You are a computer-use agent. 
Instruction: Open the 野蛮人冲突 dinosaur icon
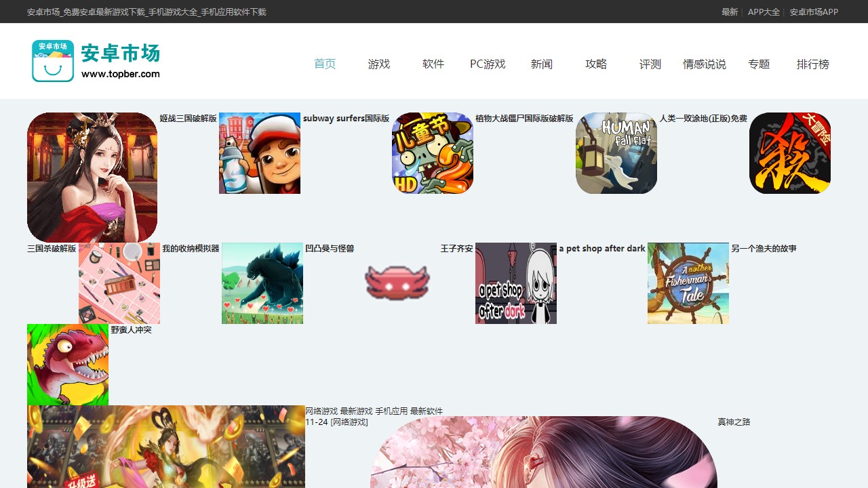click(68, 365)
